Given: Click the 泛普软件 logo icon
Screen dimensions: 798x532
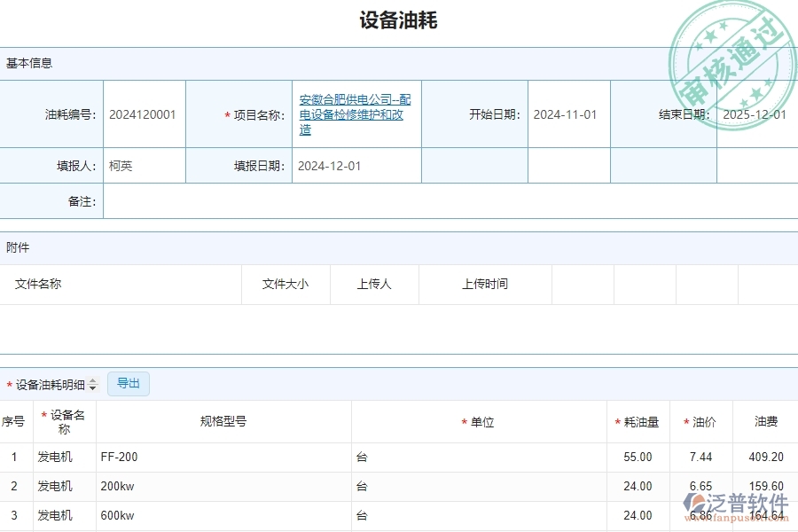Looking at the screenshot, I should [x=693, y=502].
